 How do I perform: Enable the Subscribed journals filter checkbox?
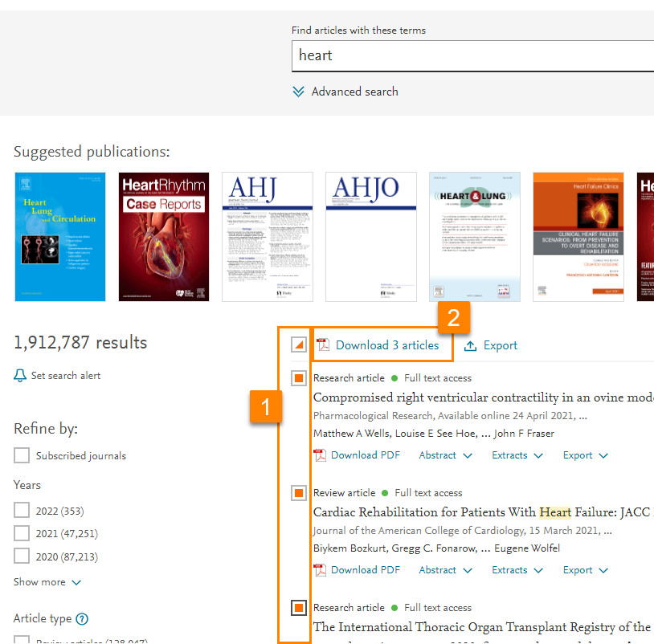(22, 455)
